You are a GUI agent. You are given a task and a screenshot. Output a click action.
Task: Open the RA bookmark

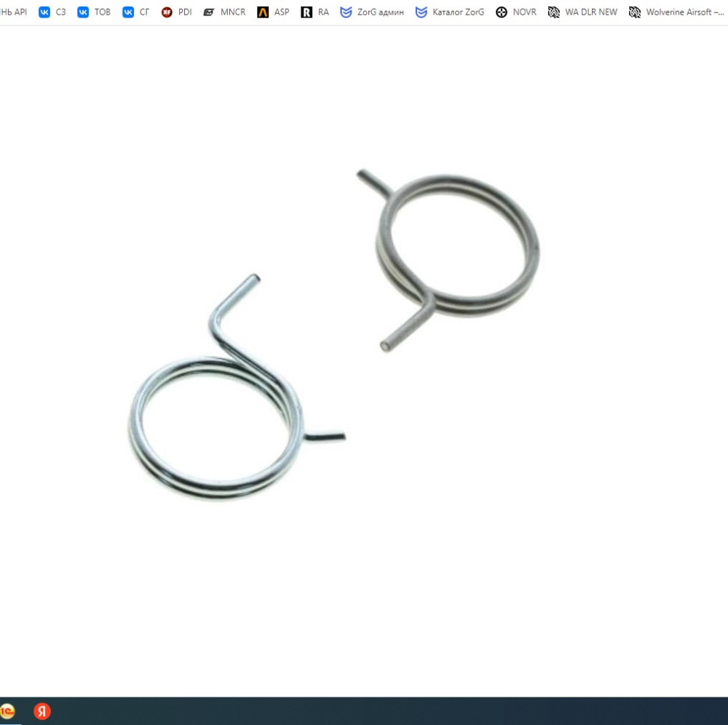coord(314,12)
